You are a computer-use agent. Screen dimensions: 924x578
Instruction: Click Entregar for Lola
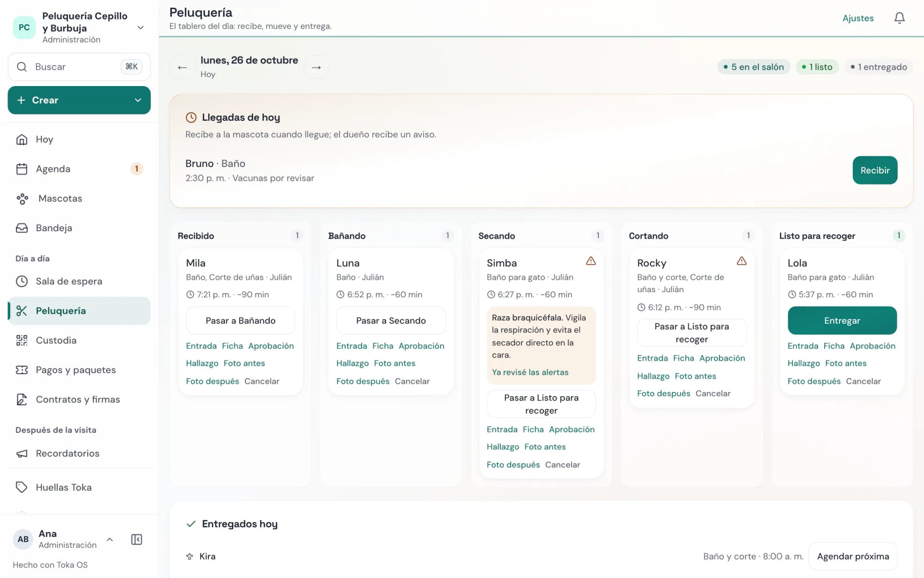coord(842,320)
